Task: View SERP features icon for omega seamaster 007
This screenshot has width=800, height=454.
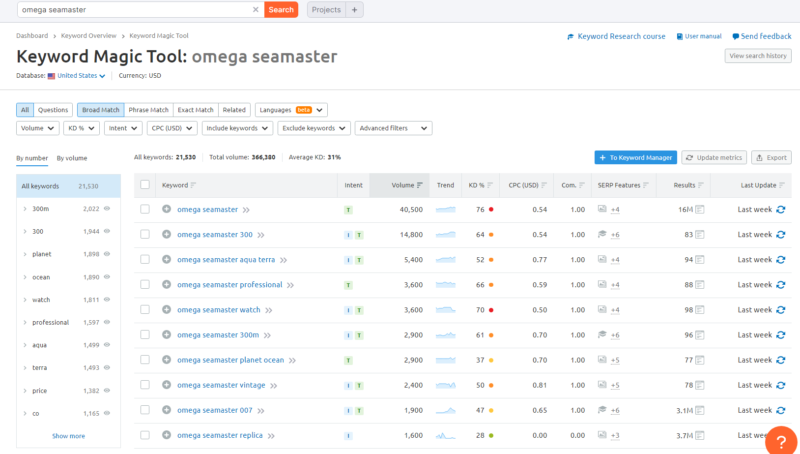Action: 602,410
